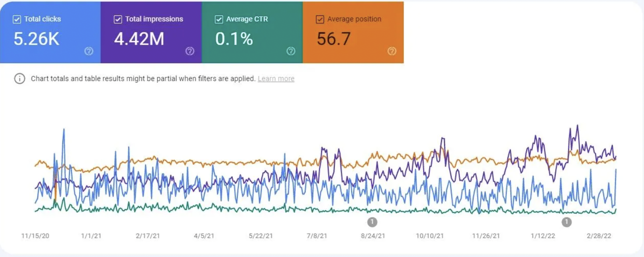Click the 0.1% average CTR value

point(234,39)
